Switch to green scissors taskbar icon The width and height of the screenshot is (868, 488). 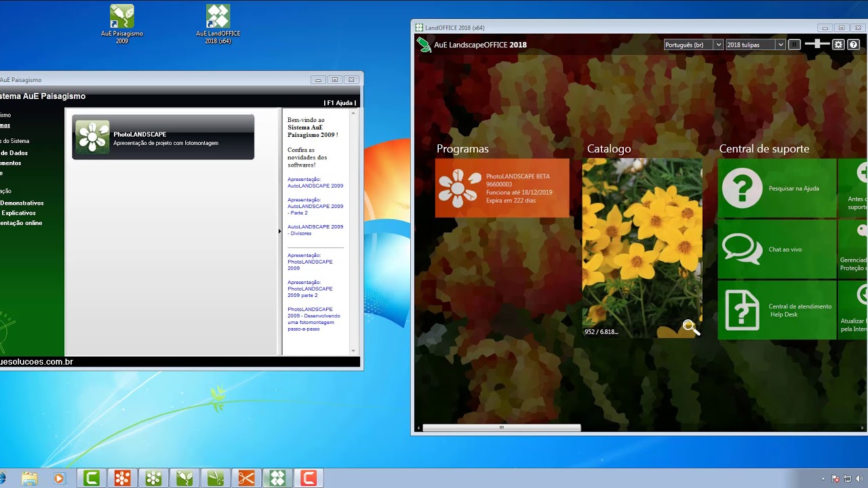coord(216,479)
